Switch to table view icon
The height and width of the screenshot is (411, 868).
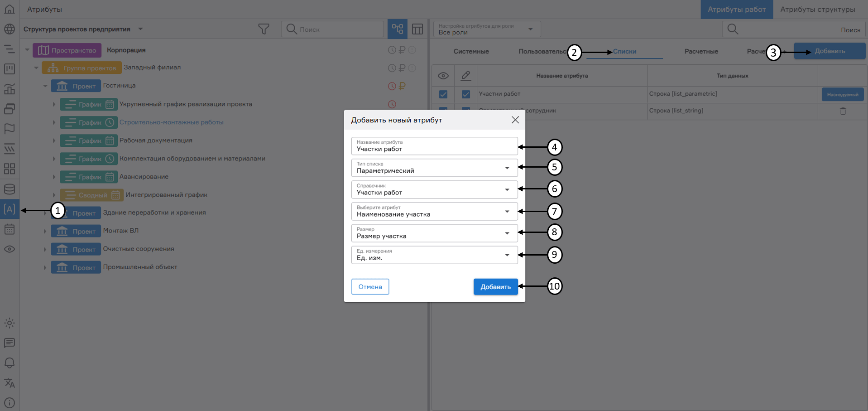point(417,29)
